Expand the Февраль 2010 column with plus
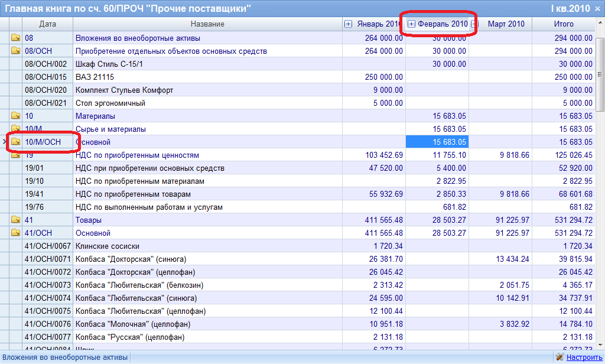This screenshot has height=364, width=605. (412, 24)
